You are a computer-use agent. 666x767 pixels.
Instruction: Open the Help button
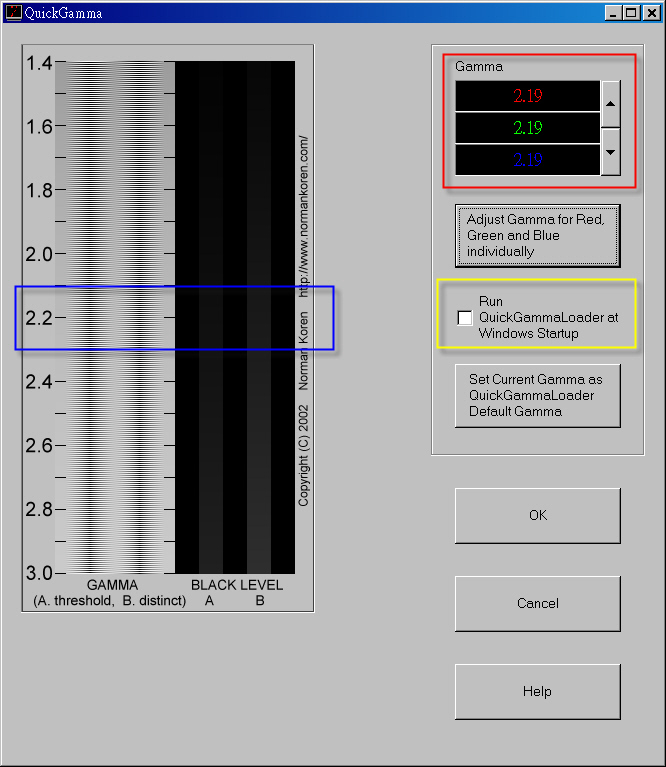538,692
